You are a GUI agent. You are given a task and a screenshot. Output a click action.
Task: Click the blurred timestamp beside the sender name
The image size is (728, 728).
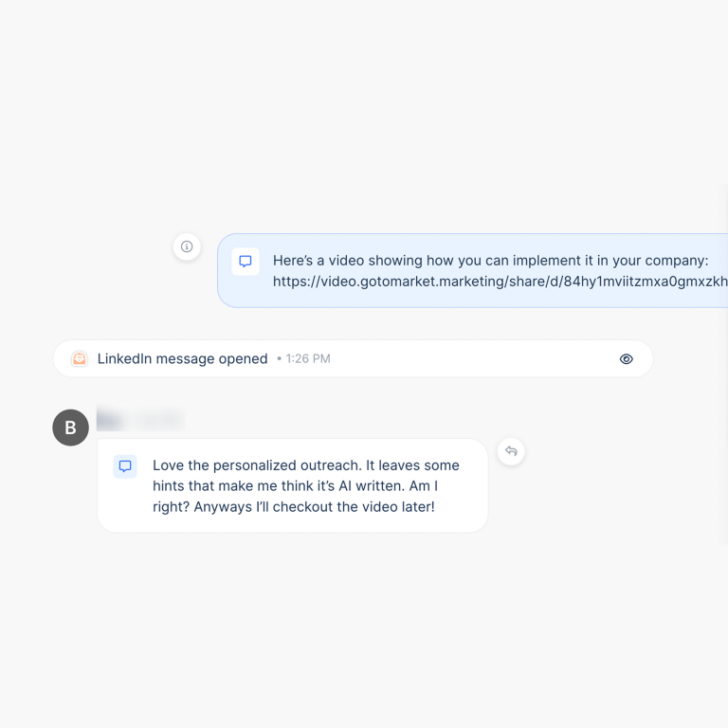point(157,419)
